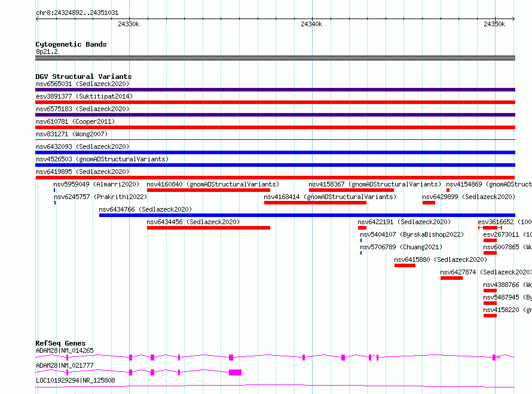The height and width of the screenshot is (394, 532).
Task: Click the nsv610781 (Cooper2011) label
Action: tap(75, 121)
